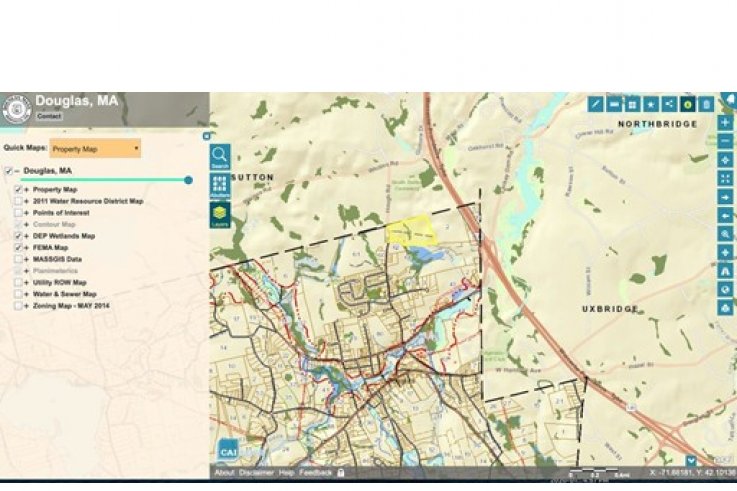Collapse the Douglas, MA layer tree
Viewport: 737px width, 491px height.
[x=17, y=171]
